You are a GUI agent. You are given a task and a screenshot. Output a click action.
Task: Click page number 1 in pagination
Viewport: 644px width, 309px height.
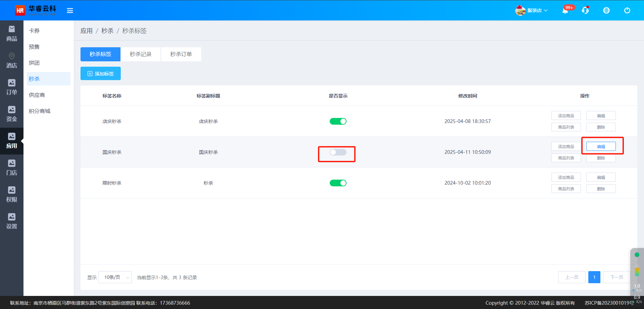point(594,277)
